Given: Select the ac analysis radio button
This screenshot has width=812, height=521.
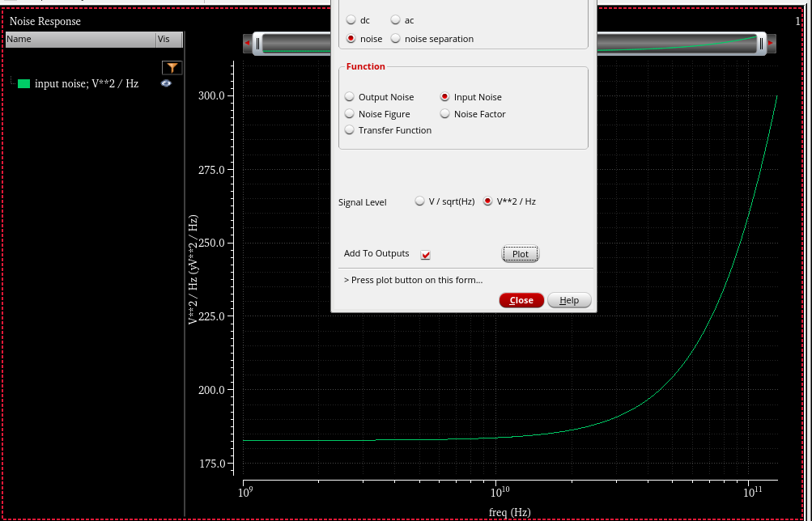Looking at the screenshot, I should (x=396, y=20).
